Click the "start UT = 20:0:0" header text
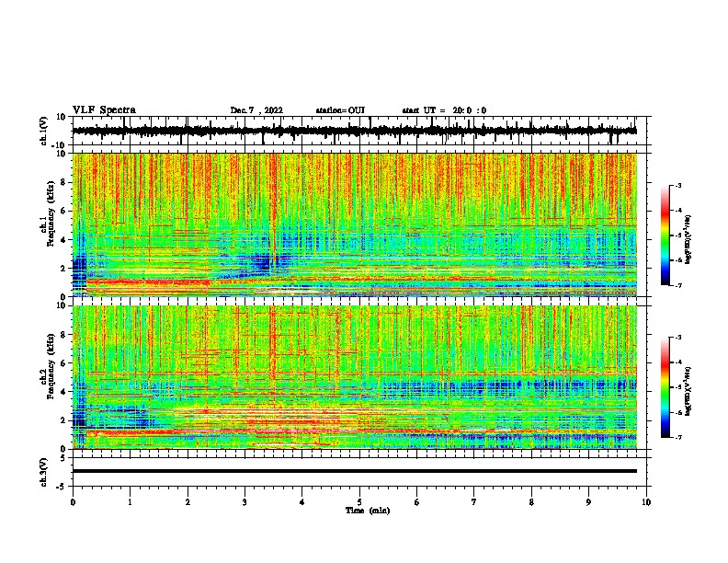This screenshot has height=563, width=728. (444, 110)
